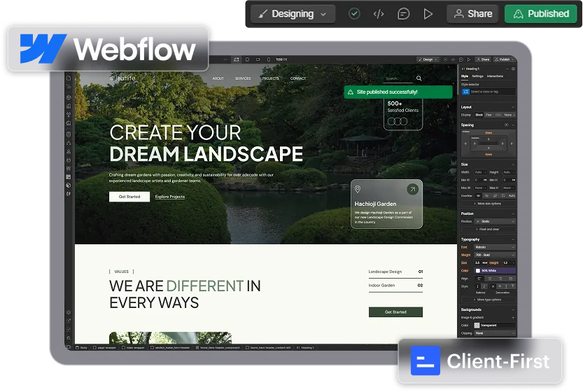Collapse the Size section
Viewport: 583px width, 392px height.
(513, 164)
